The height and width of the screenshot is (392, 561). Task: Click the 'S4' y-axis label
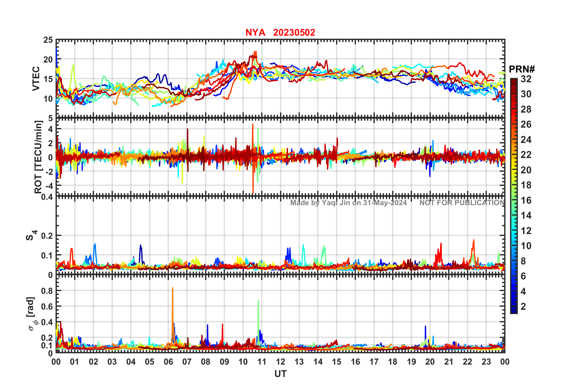tap(31, 235)
